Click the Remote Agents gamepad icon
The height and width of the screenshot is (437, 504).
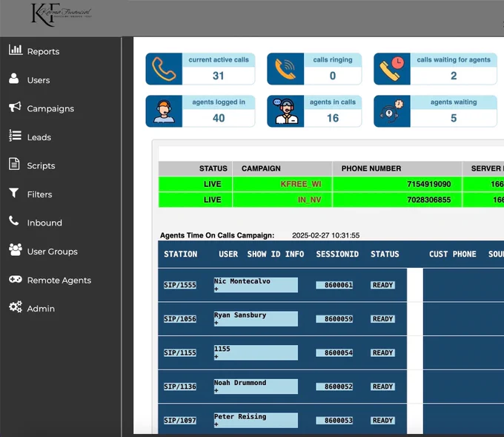click(x=15, y=279)
